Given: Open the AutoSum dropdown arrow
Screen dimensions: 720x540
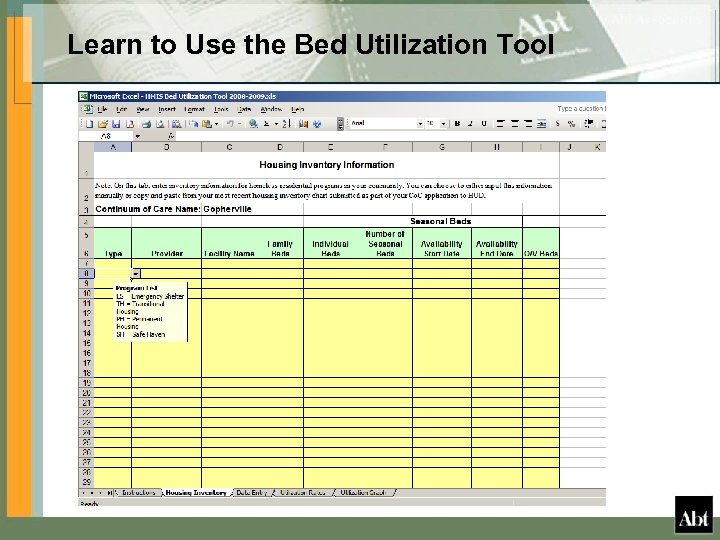Looking at the screenshot, I should coord(276,124).
